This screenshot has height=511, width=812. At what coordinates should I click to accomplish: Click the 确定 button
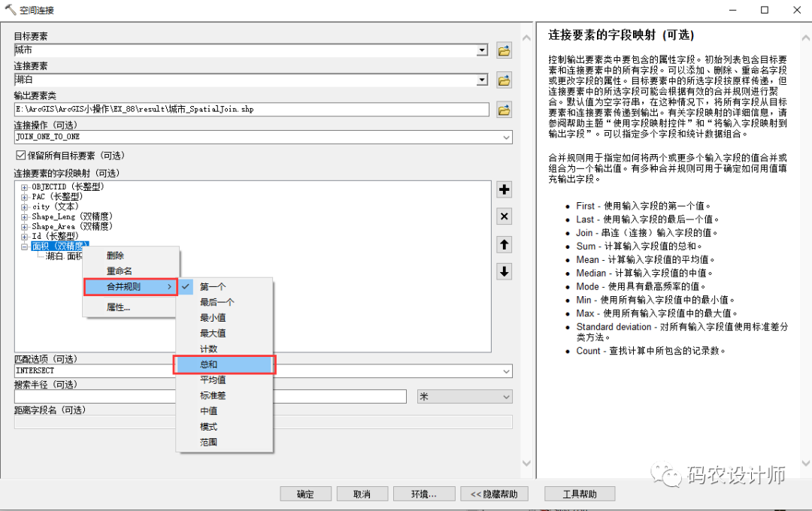click(305, 494)
